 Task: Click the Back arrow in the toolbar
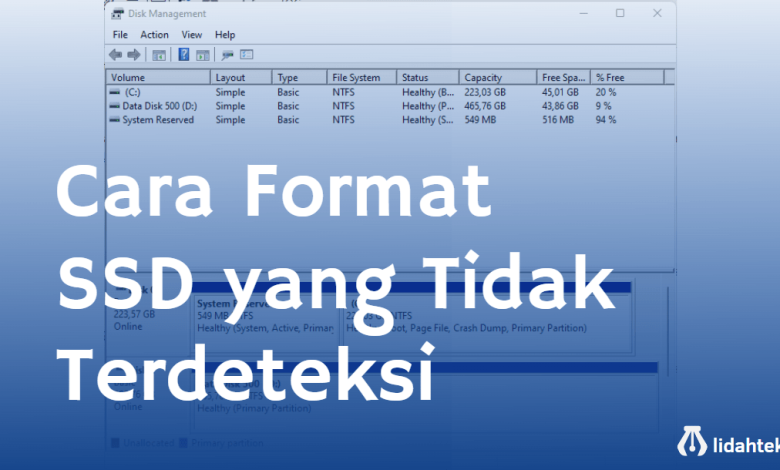tap(115, 55)
